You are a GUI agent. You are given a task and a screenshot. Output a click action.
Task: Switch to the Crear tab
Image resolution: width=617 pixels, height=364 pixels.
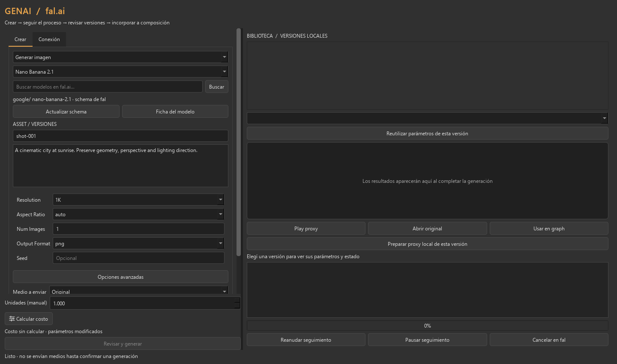20,39
